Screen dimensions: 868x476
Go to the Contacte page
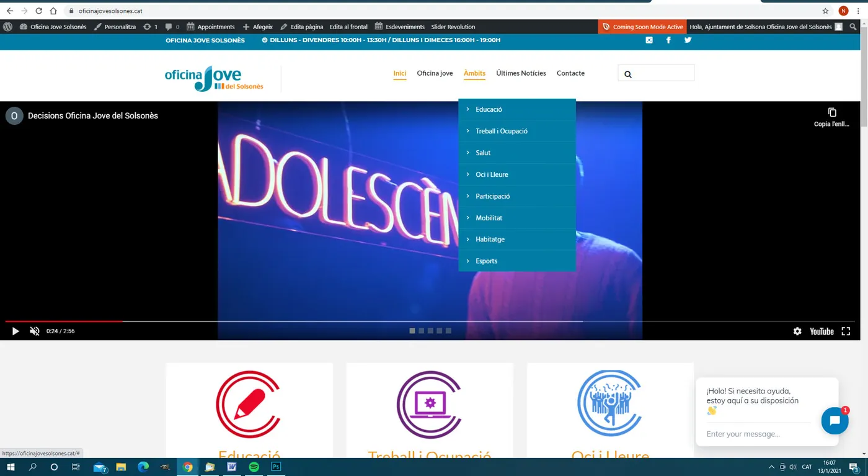[x=570, y=73]
